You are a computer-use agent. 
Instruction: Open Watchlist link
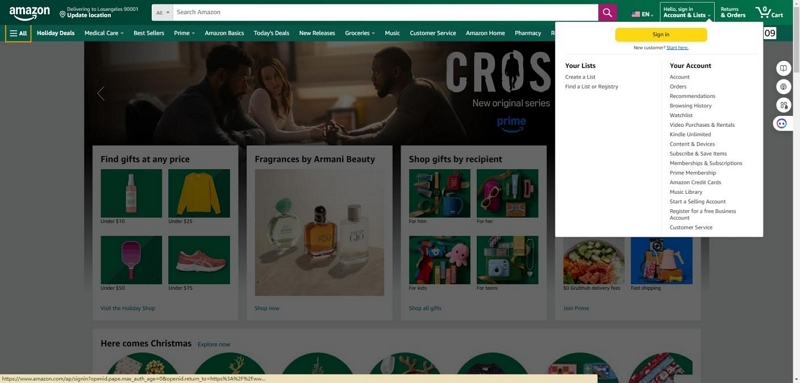coord(681,115)
